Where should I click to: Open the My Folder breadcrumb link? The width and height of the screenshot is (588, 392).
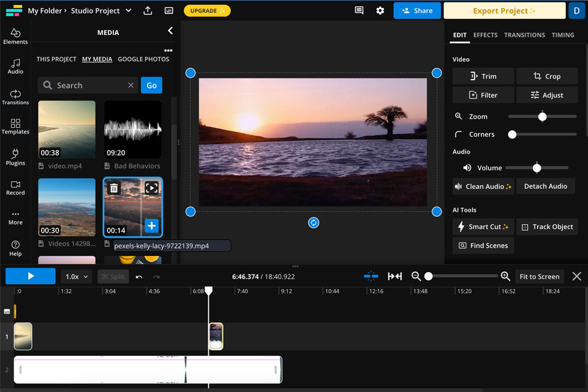point(45,10)
